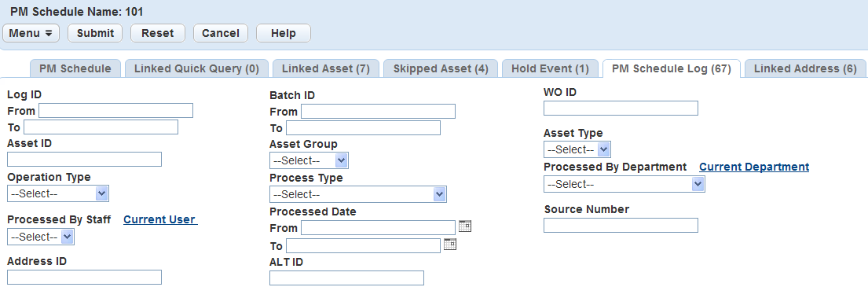Click the Current User link
This screenshot has height=287, width=868.
(x=160, y=219)
